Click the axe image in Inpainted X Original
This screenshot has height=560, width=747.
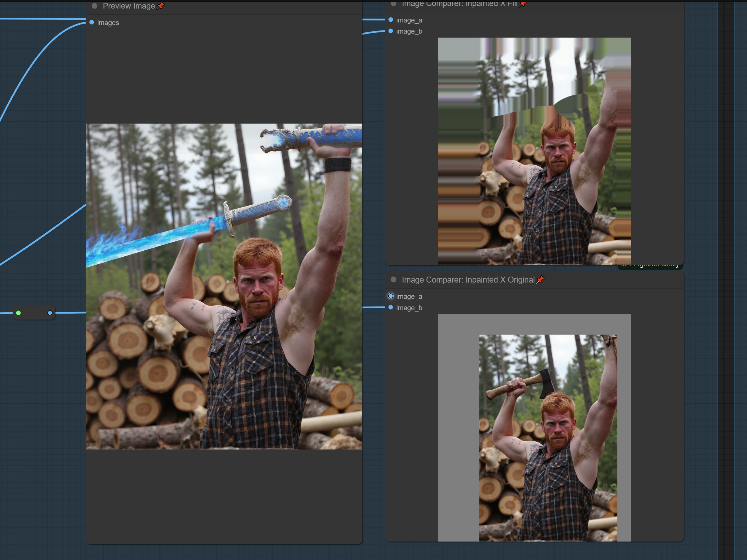548,437
